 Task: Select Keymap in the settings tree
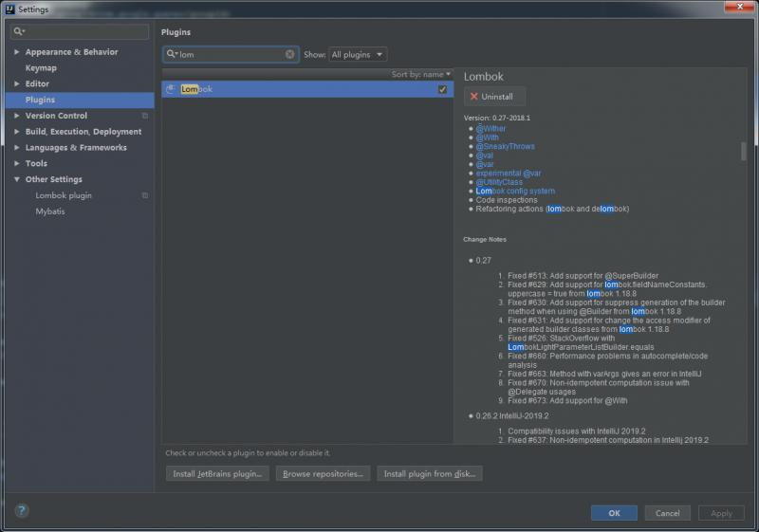(41, 67)
